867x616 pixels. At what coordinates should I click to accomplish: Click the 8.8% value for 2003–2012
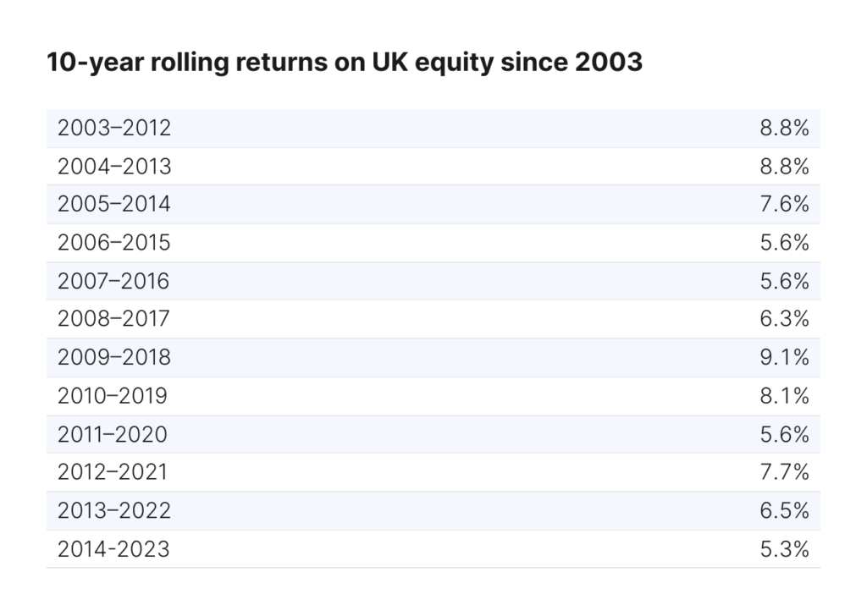[784, 128]
